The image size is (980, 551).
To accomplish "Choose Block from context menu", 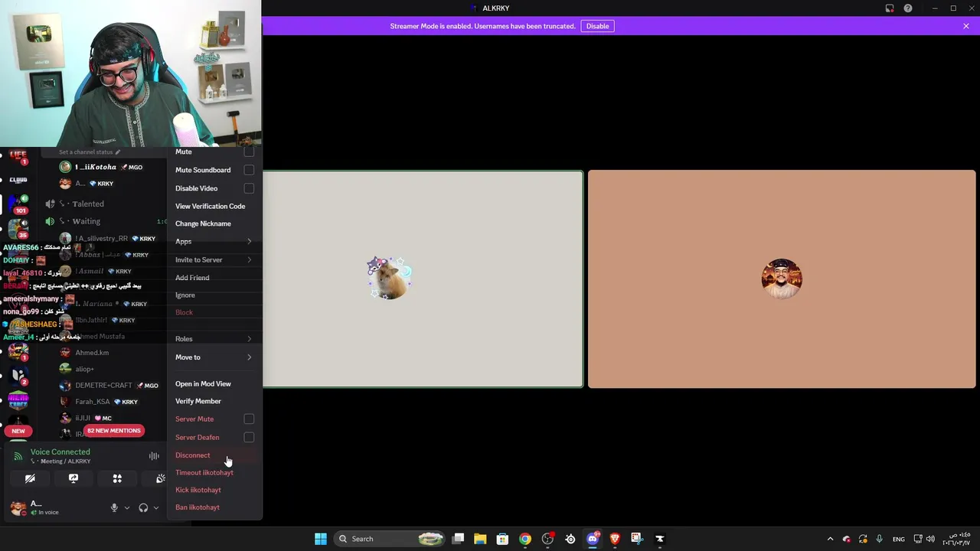I will point(214,313).
